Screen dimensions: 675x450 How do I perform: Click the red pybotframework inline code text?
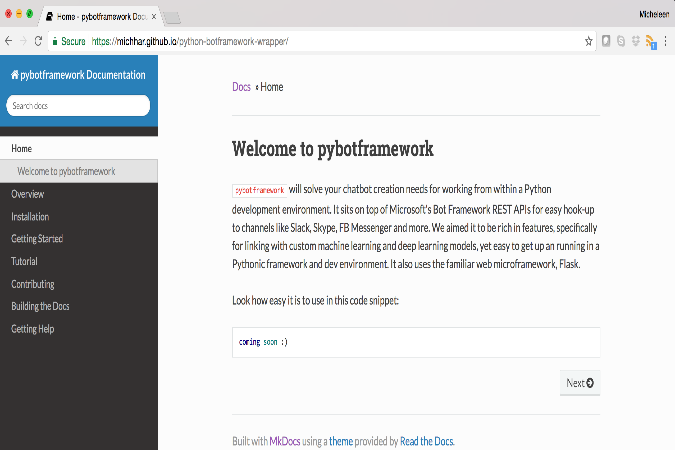point(260,190)
